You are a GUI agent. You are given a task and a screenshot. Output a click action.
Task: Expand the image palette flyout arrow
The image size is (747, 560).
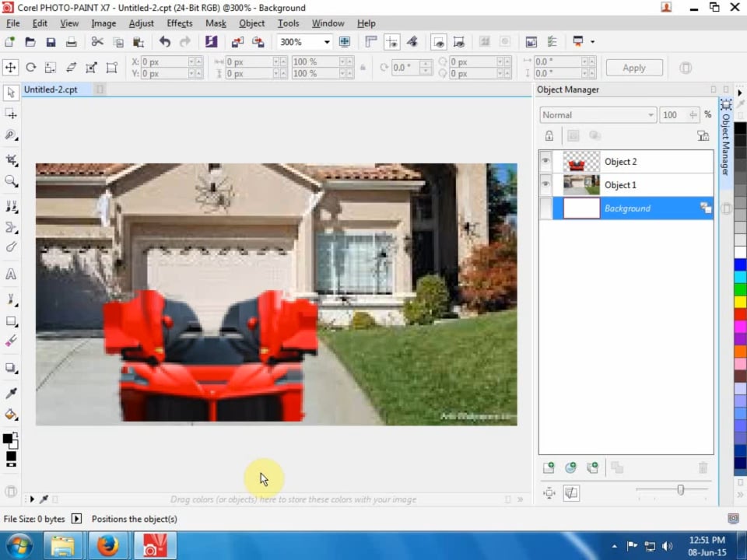pyautogui.click(x=32, y=499)
